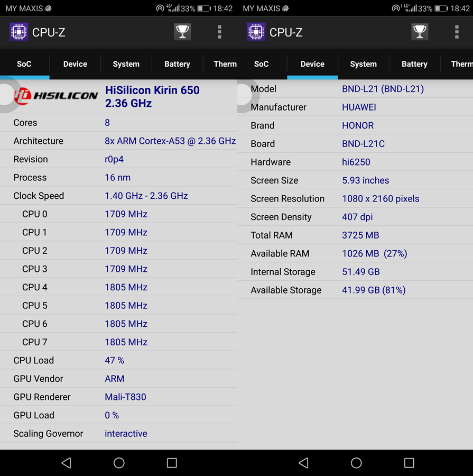
Task: Tap the Screen Density value 407 dpi
Action: (357, 217)
